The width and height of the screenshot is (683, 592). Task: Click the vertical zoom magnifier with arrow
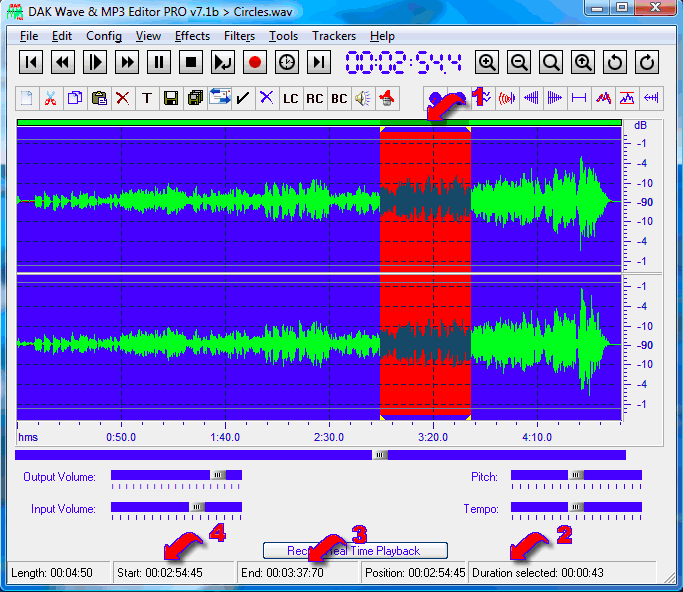coord(583,62)
